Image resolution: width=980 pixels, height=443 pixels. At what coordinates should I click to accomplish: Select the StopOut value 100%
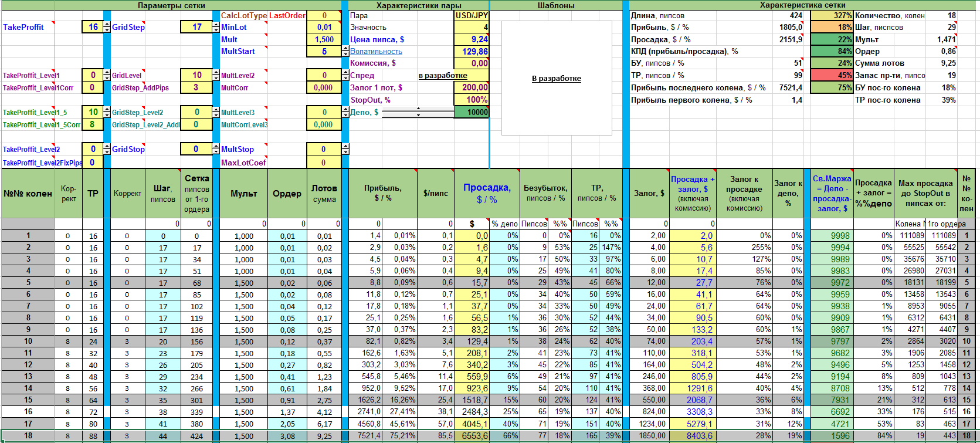click(x=472, y=100)
